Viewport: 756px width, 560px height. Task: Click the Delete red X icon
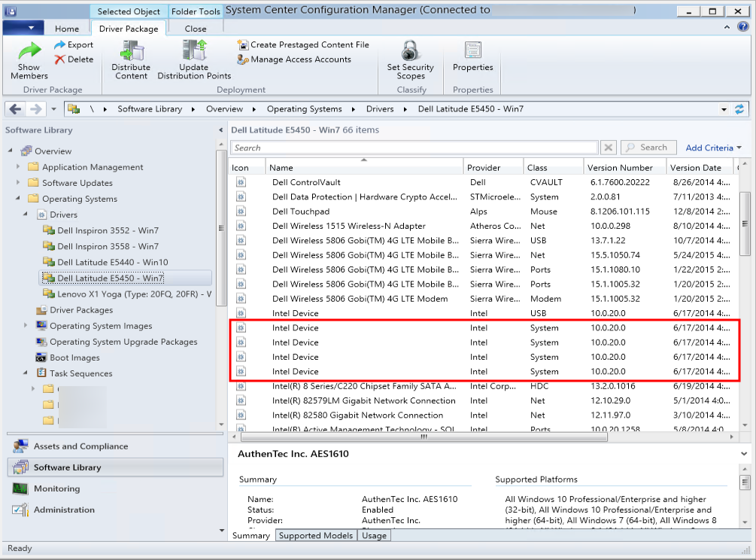click(x=59, y=59)
